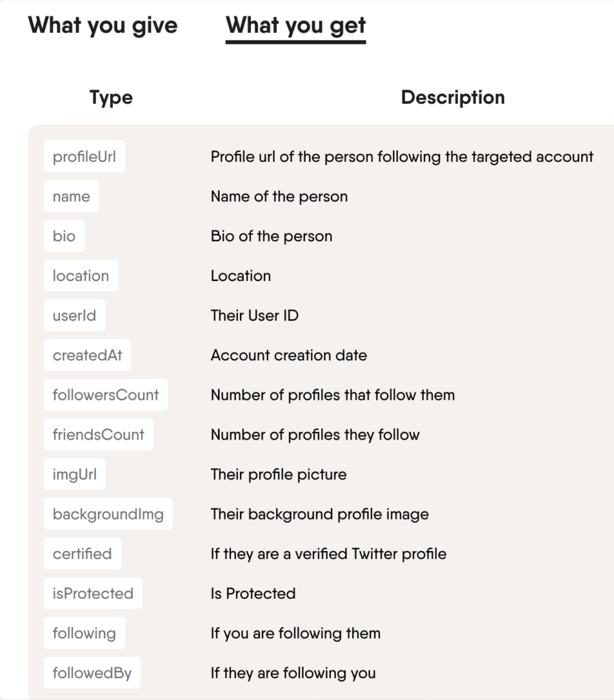Click the Account creation date description text
The height and width of the screenshot is (700, 614).
point(288,355)
